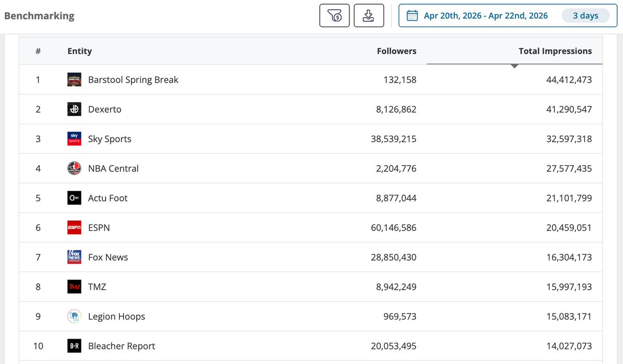Select follower count 132,158
The width and height of the screenshot is (623, 364).
399,79
